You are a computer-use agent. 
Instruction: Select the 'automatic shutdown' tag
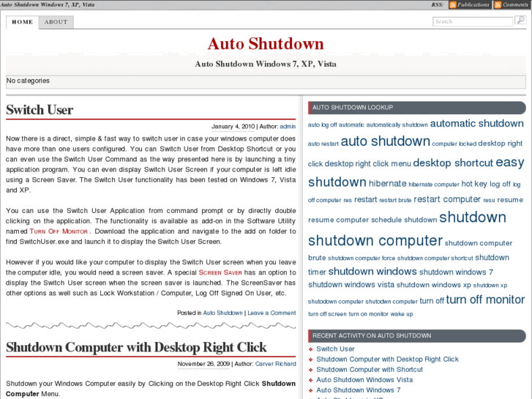click(x=476, y=123)
